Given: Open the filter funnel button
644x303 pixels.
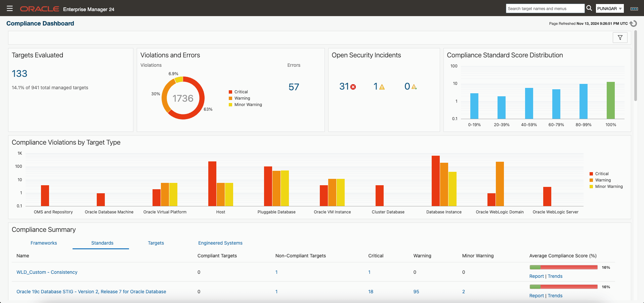Looking at the screenshot, I should (620, 38).
